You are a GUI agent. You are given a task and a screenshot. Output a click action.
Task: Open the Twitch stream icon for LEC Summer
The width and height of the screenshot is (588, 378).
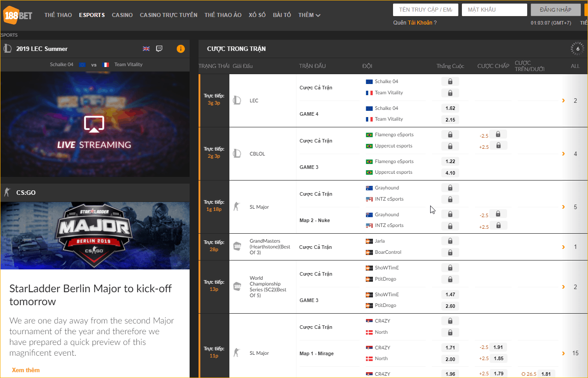159,49
